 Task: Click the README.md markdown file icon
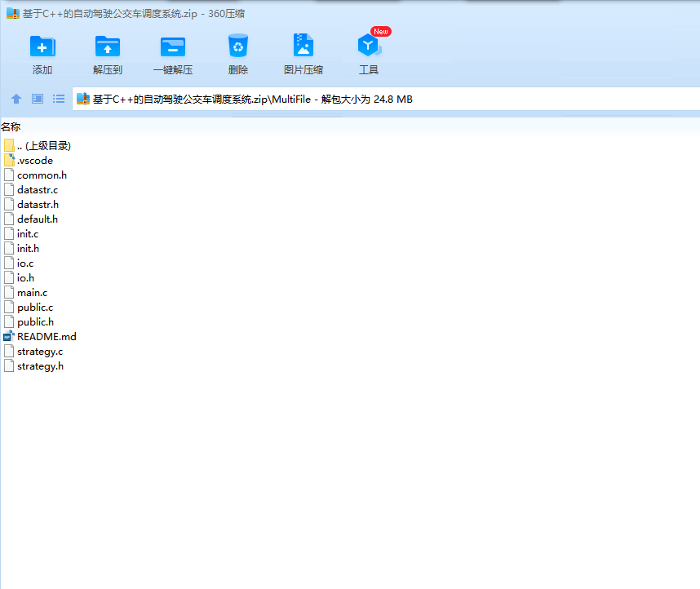(9, 337)
